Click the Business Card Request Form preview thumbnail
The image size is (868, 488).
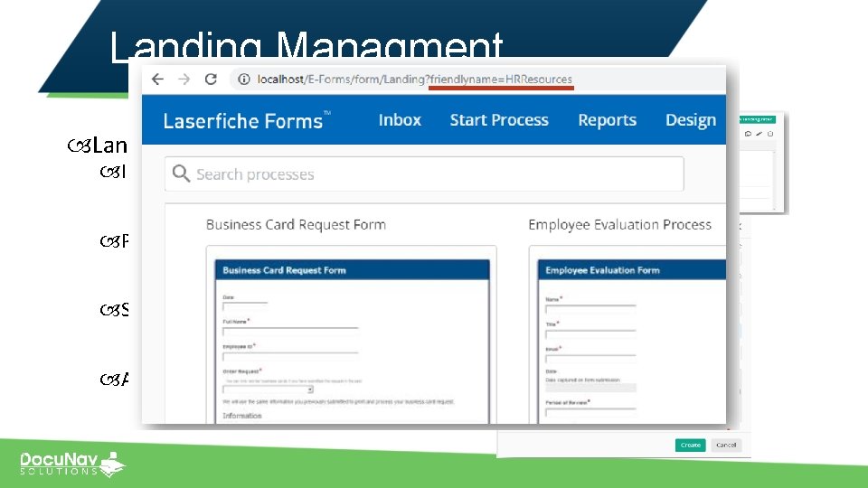(x=352, y=334)
